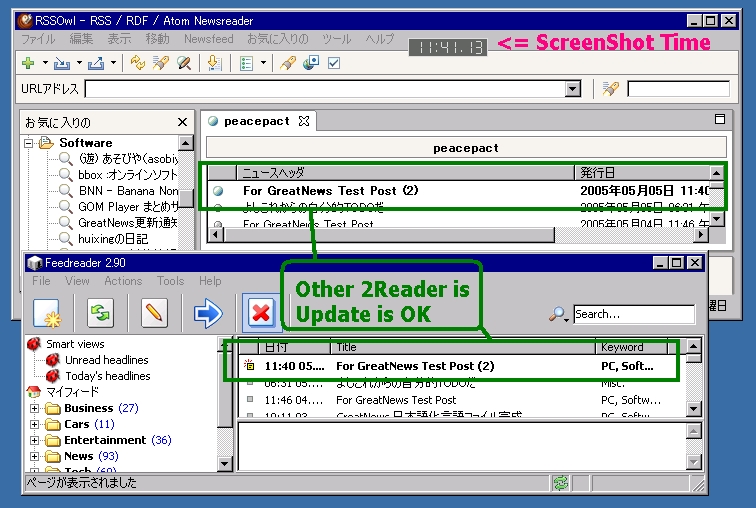Click the search pencil icon in RSSOwl toolbar

161,63
